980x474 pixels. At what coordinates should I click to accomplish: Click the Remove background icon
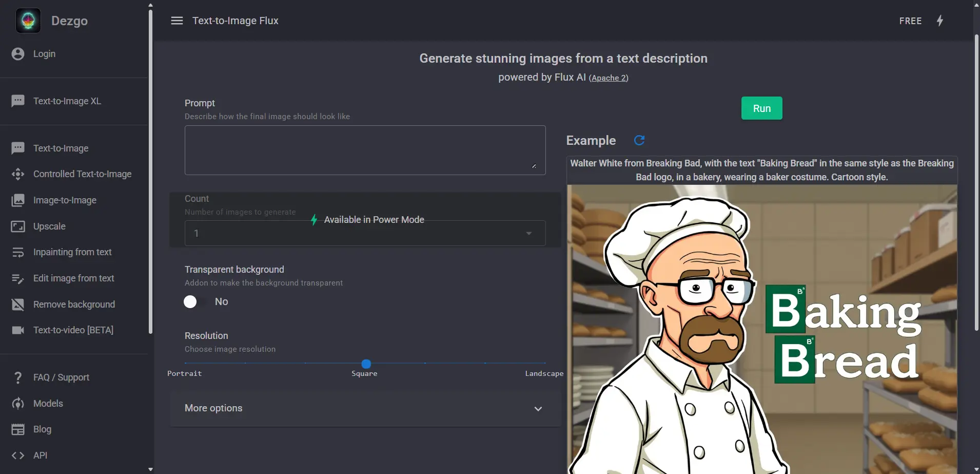(18, 305)
